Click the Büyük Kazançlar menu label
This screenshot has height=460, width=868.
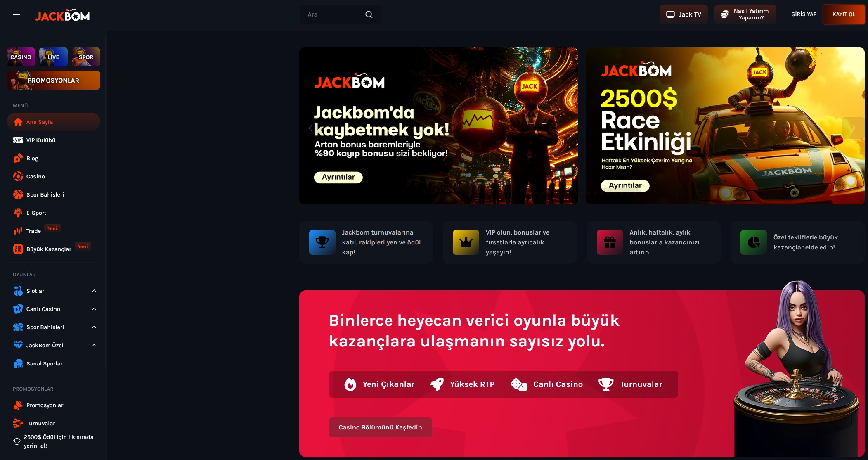click(49, 249)
